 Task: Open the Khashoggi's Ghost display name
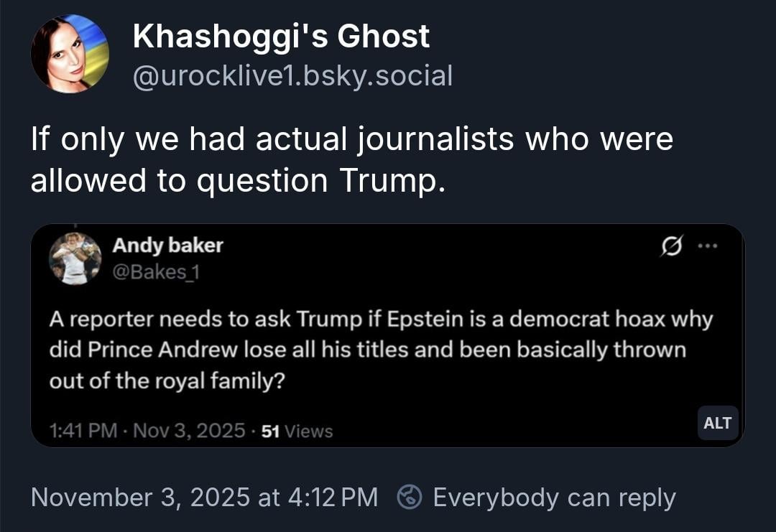(x=281, y=37)
